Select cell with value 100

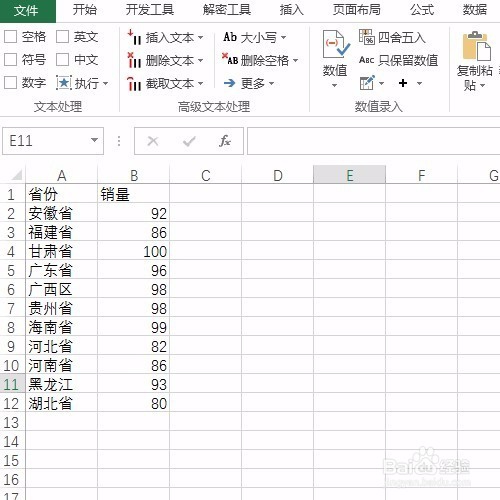coord(134,251)
